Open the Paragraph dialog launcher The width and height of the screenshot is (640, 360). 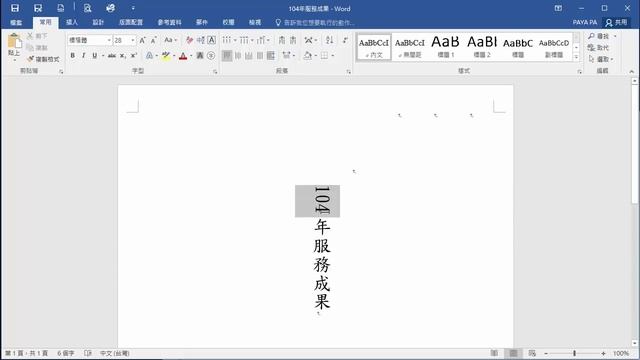(x=349, y=72)
